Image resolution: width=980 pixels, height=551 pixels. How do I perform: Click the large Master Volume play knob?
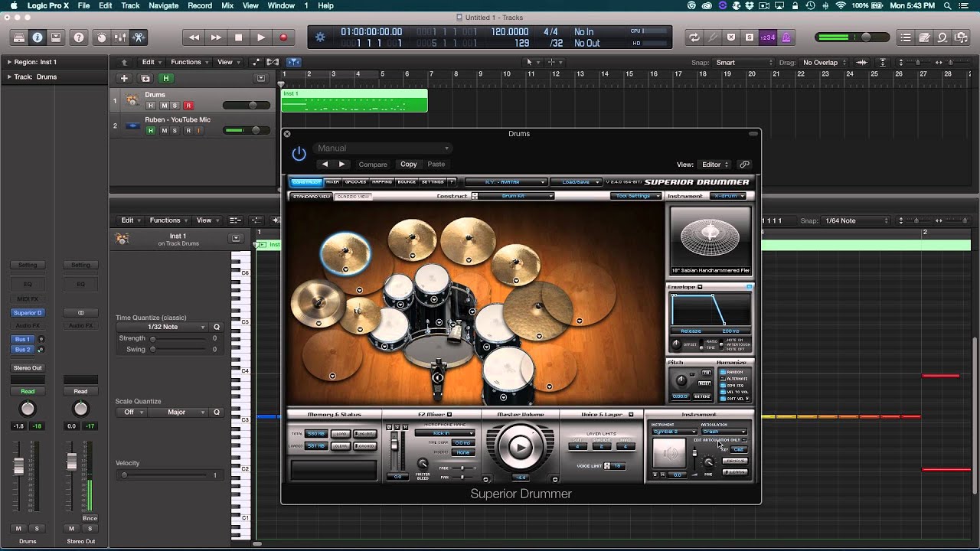tap(520, 447)
